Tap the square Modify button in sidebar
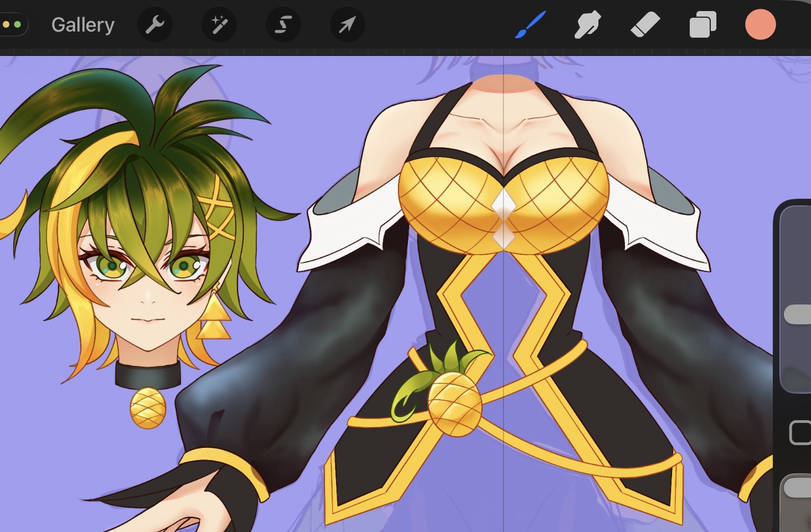 (x=800, y=432)
